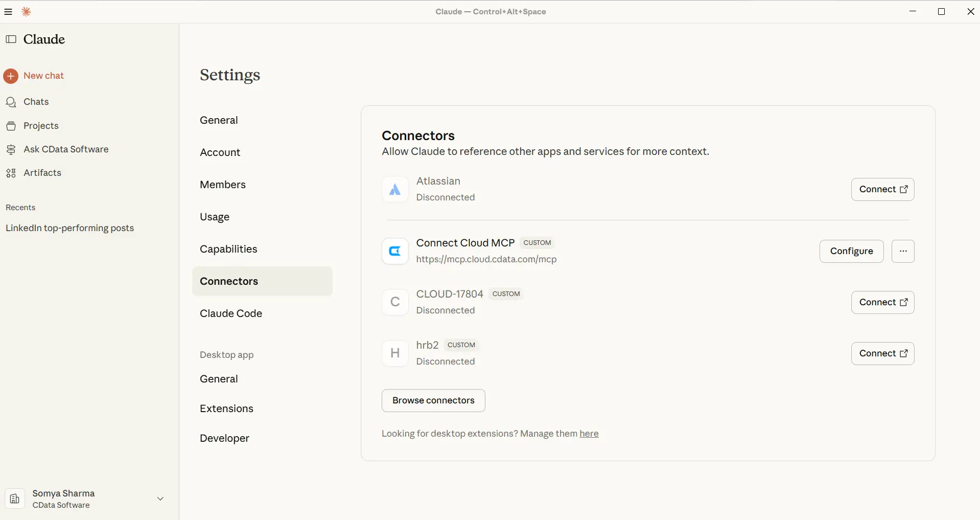Open Ask CData Software in sidebar

[x=66, y=149]
